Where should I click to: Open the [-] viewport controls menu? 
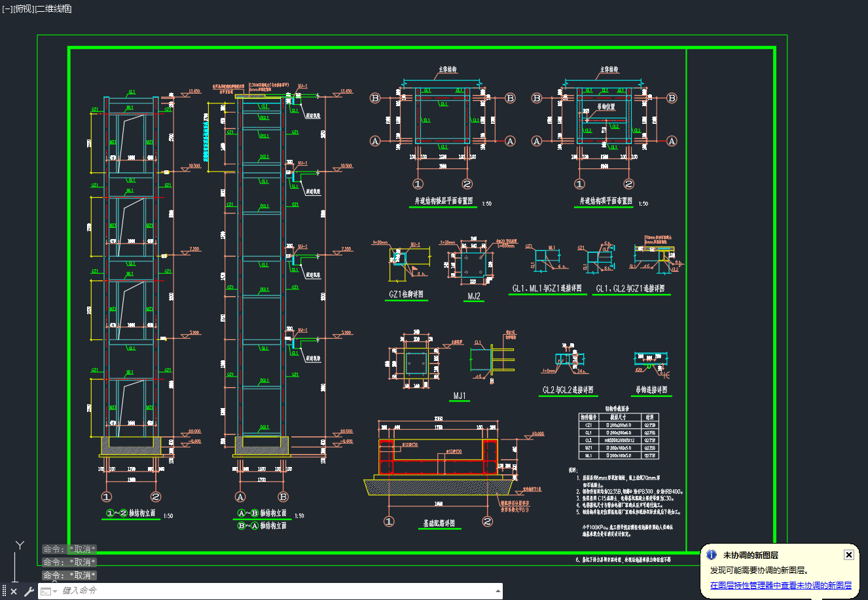(x=7, y=9)
